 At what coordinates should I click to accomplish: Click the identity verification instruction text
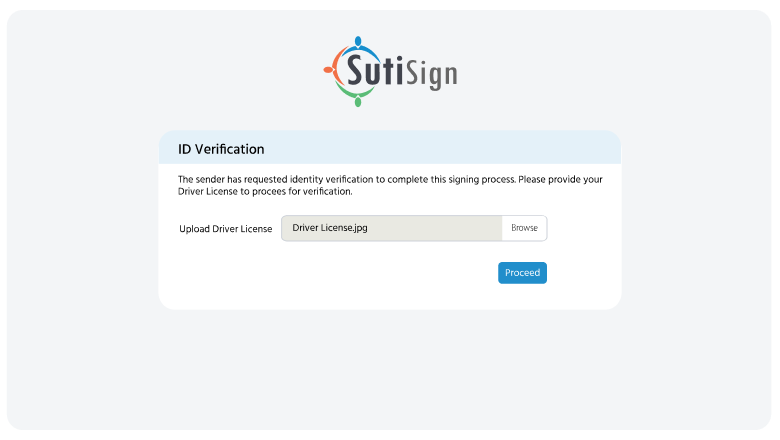click(390, 185)
